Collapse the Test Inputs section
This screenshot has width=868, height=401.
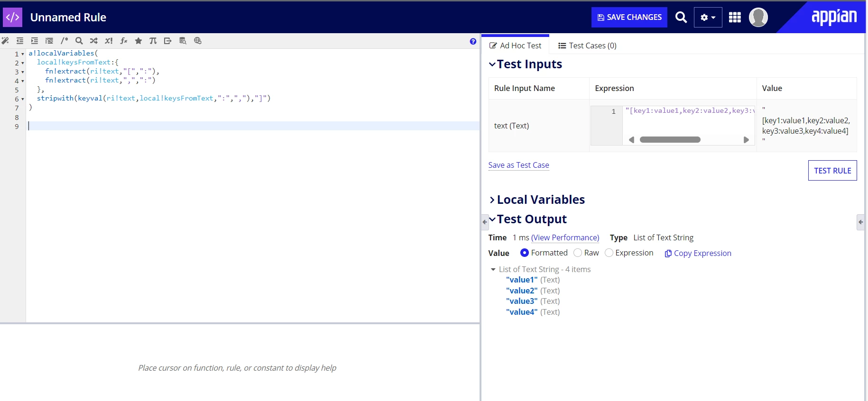492,64
